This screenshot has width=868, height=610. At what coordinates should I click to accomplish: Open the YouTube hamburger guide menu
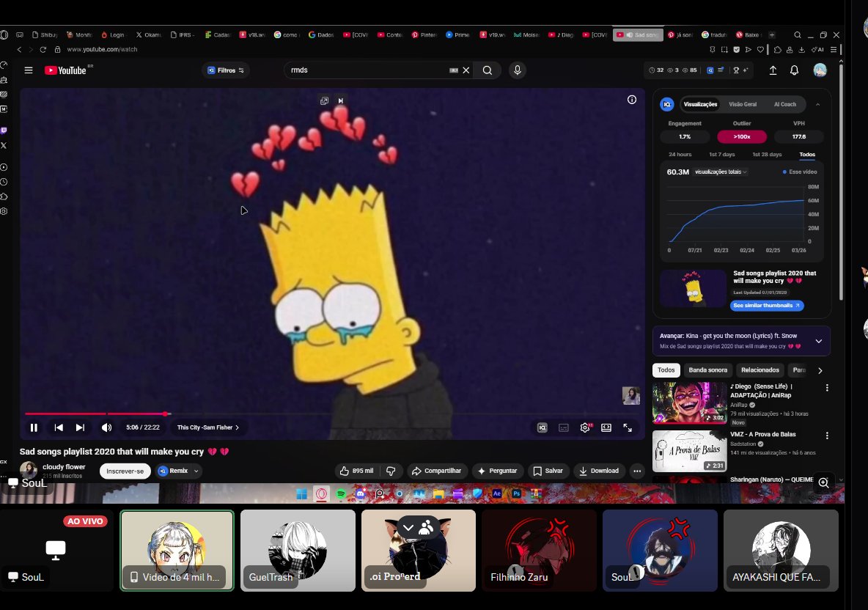pos(29,70)
